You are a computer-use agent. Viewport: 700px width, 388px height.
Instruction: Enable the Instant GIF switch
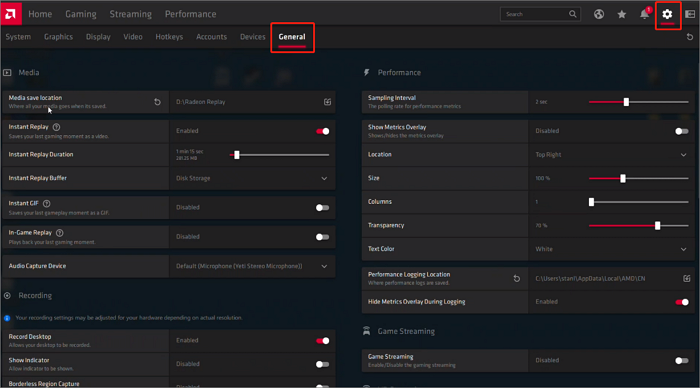tap(322, 208)
